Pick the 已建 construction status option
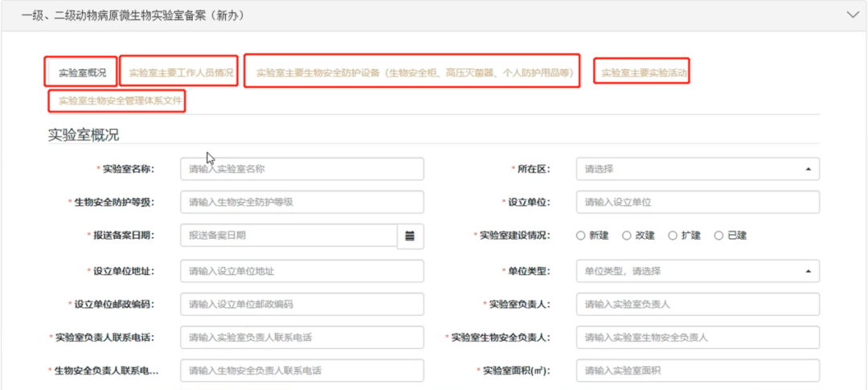The image size is (868, 390). click(x=719, y=236)
